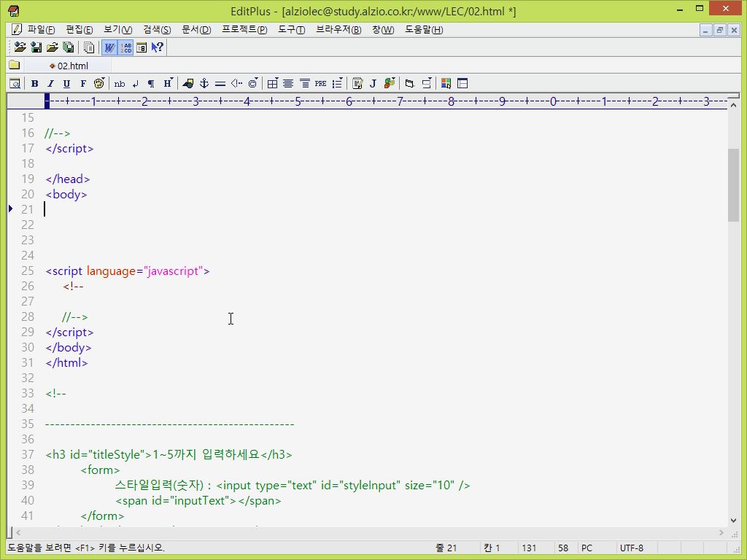Click the frame layout icon
747x560 pixels.
point(462,83)
